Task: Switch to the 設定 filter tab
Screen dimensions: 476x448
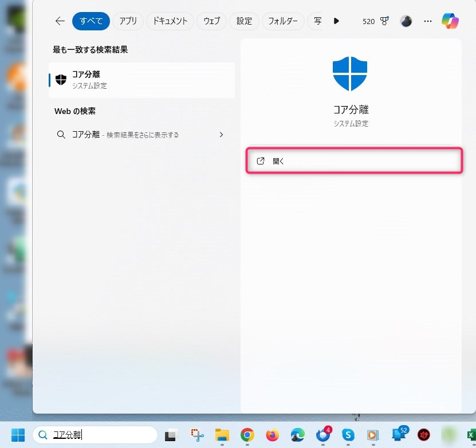Action: (244, 21)
